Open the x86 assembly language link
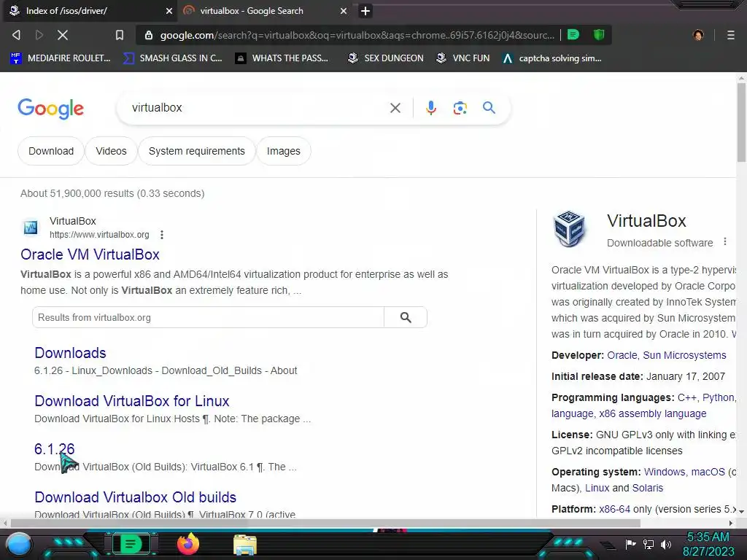 tap(653, 414)
